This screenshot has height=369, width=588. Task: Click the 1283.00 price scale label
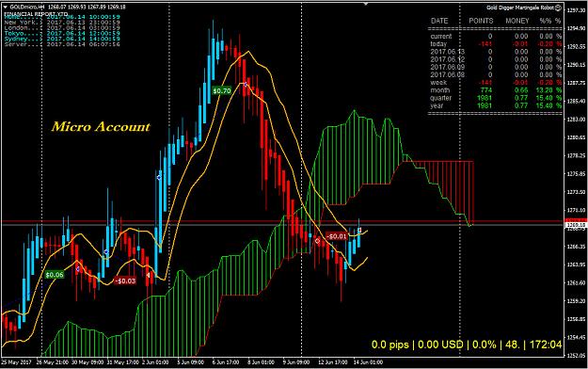[577, 120]
